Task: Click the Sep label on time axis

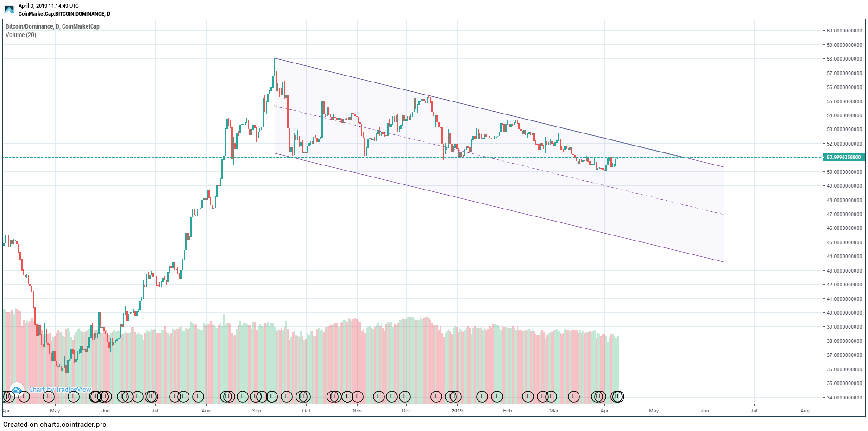Action: 257,411
